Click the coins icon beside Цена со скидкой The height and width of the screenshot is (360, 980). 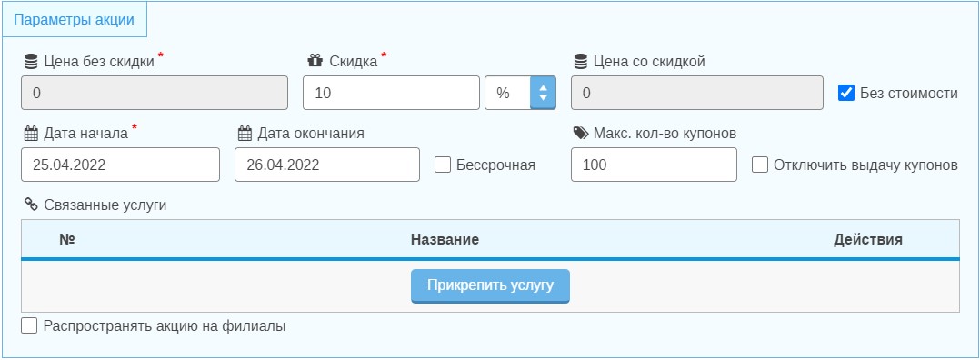coord(581,61)
